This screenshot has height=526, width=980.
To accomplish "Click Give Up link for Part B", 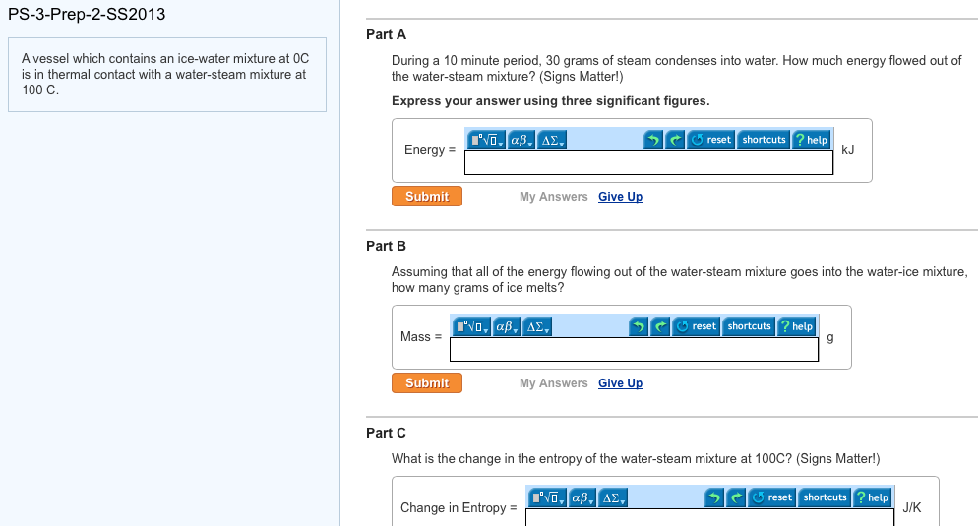I will (x=620, y=382).
